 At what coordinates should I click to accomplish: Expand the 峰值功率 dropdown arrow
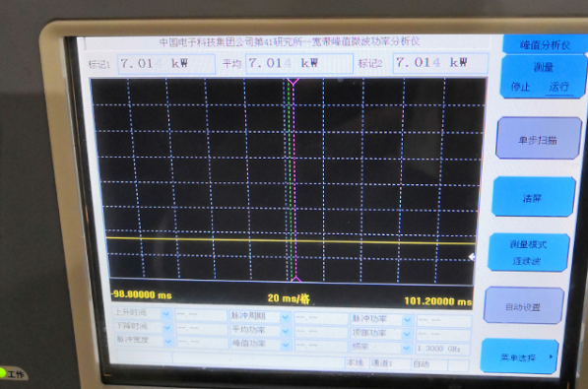(x=286, y=345)
